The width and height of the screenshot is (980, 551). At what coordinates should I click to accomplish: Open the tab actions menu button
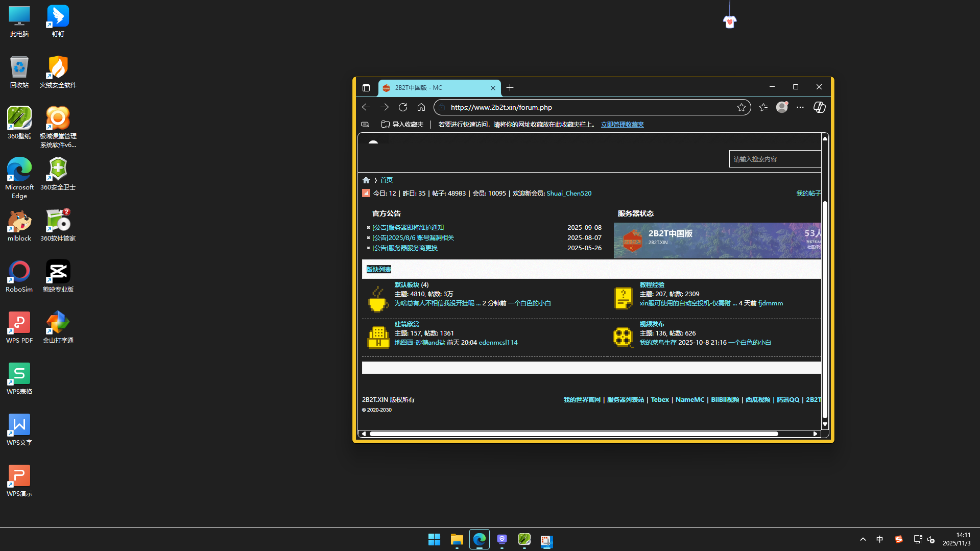[366, 88]
